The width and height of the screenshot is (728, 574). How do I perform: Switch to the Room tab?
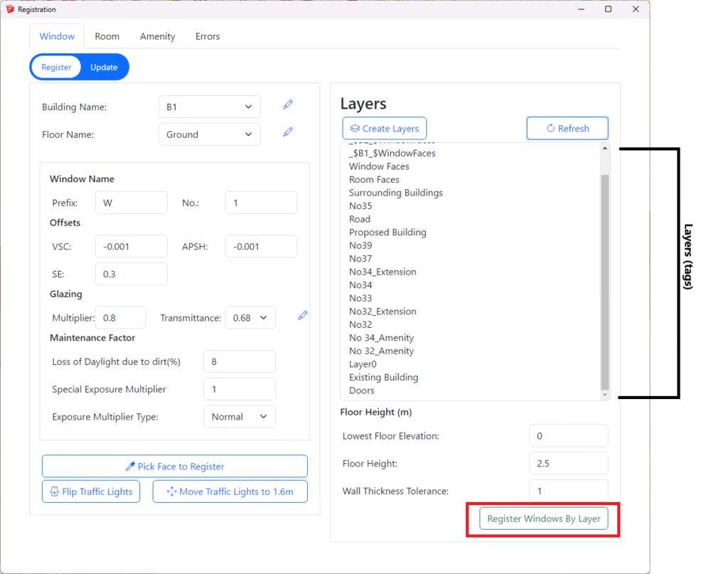click(x=107, y=36)
